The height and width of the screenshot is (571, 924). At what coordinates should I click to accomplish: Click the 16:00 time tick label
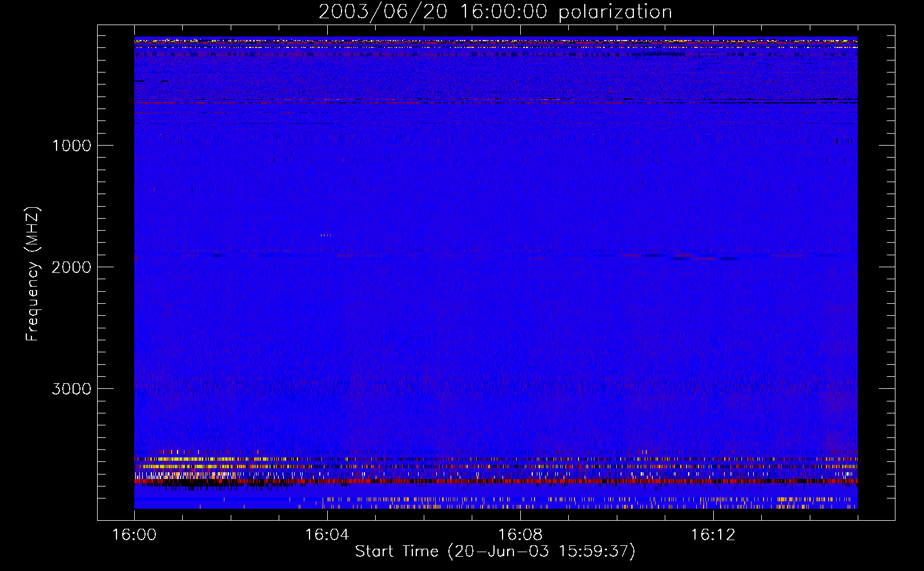[x=134, y=535]
